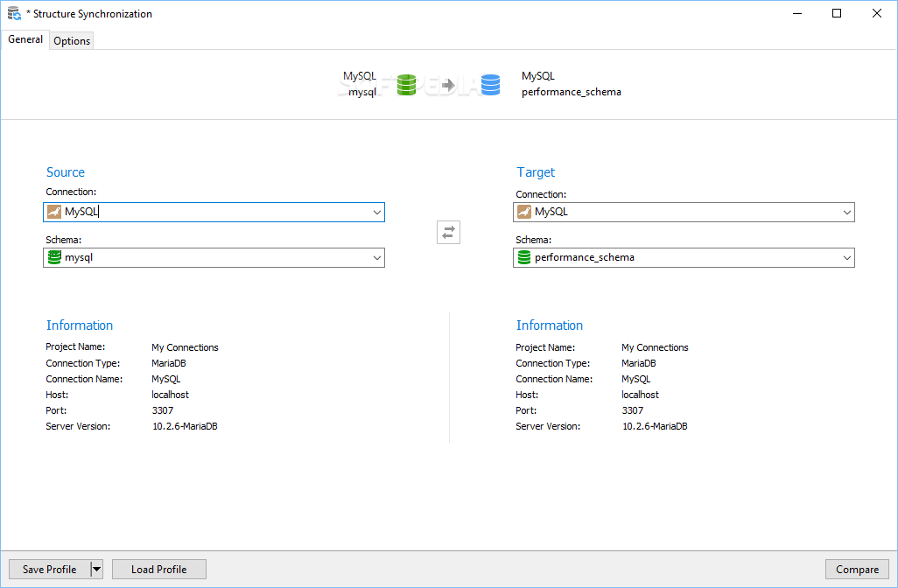Click the Target schema field showing performance_schema
898x588 pixels.
684,257
